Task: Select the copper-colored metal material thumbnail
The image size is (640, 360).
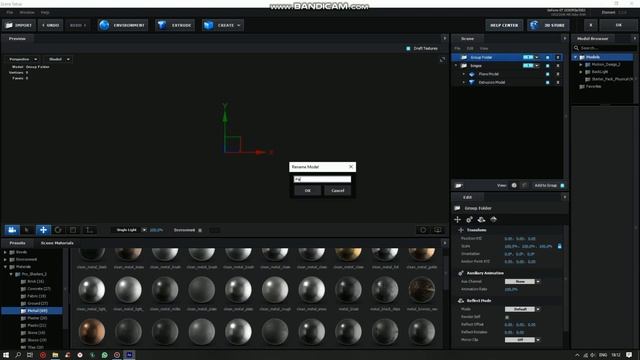Action: [92, 331]
